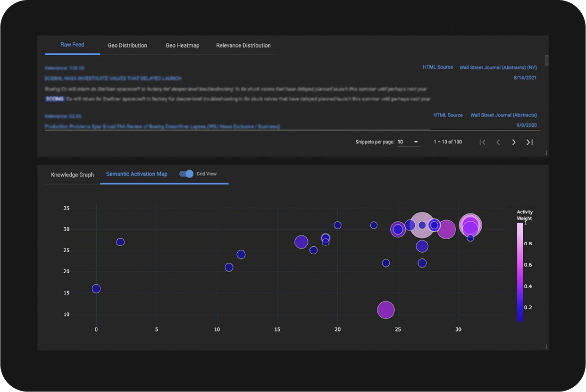The height and width of the screenshot is (392, 586).
Task: Jump to the last page of snippets
Action: pyautogui.click(x=529, y=142)
